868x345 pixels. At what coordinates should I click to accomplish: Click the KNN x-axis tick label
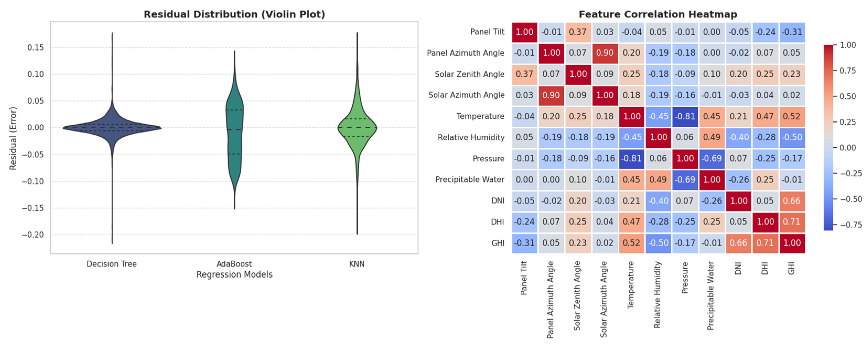pyautogui.click(x=357, y=264)
